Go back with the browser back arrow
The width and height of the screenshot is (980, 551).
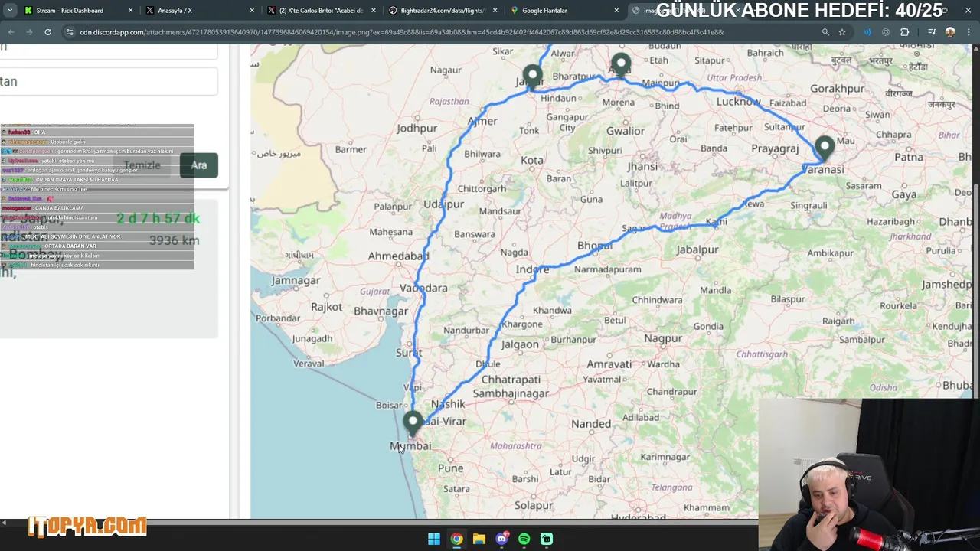pyautogui.click(x=11, y=32)
